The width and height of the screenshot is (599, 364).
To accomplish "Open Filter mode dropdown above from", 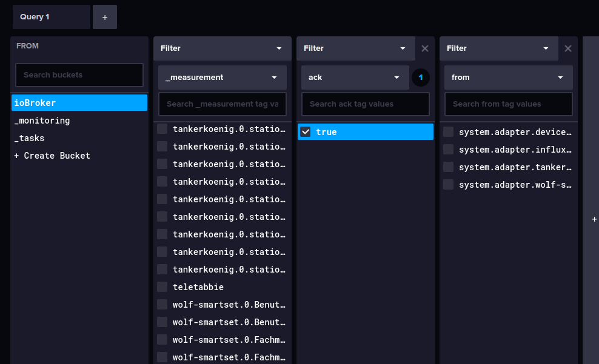I will 499,48.
